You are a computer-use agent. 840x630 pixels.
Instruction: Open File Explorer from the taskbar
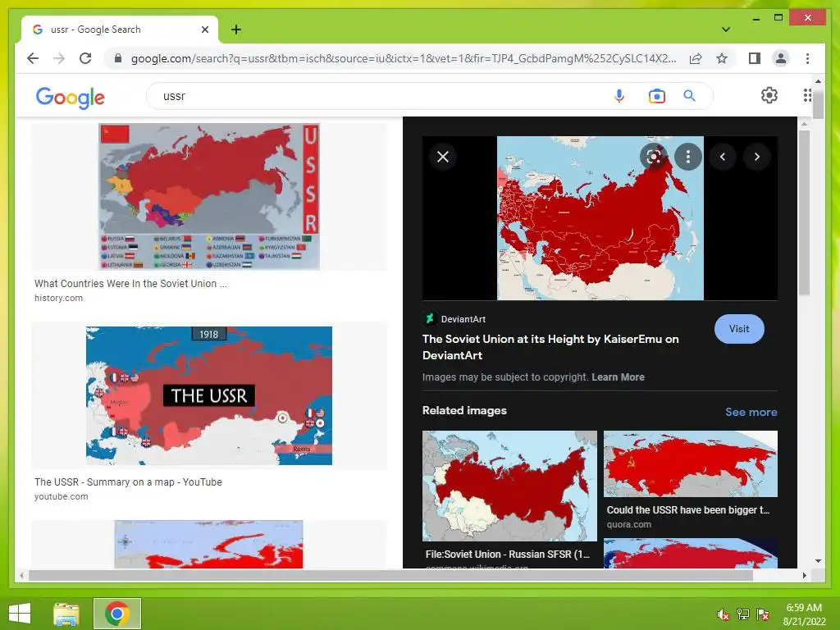(x=66, y=614)
